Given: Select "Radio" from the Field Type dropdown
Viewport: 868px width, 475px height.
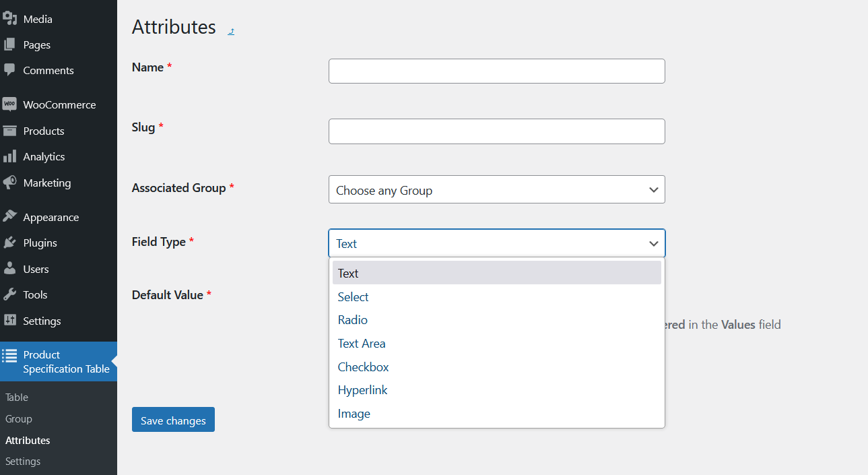Looking at the screenshot, I should (352, 319).
